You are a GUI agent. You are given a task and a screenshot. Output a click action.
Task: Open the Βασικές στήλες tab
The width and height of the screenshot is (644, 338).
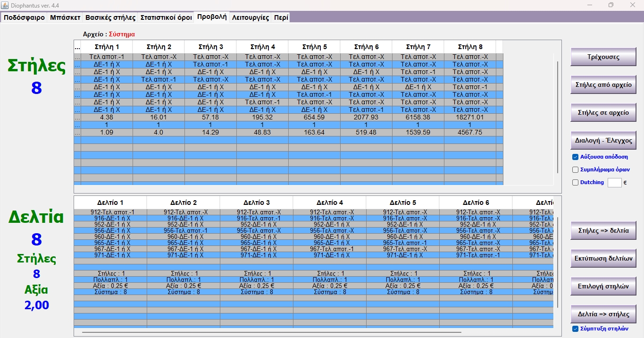click(x=110, y=17)
